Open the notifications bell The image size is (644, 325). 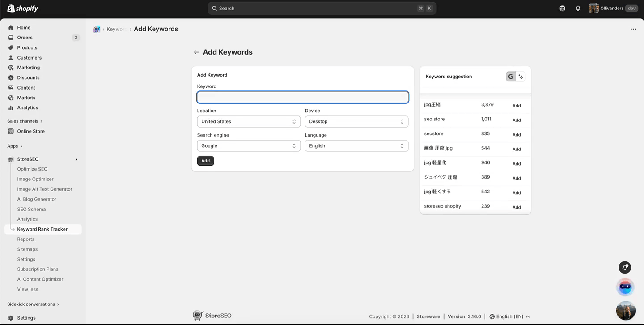578,8
